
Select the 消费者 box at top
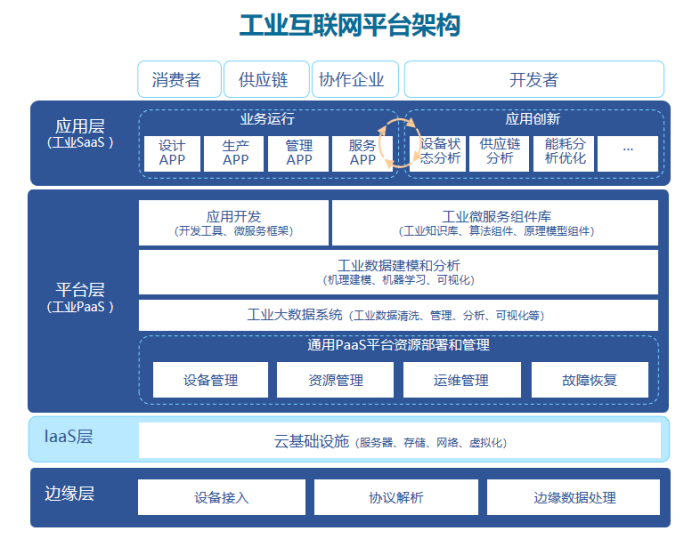pos(176,80)
